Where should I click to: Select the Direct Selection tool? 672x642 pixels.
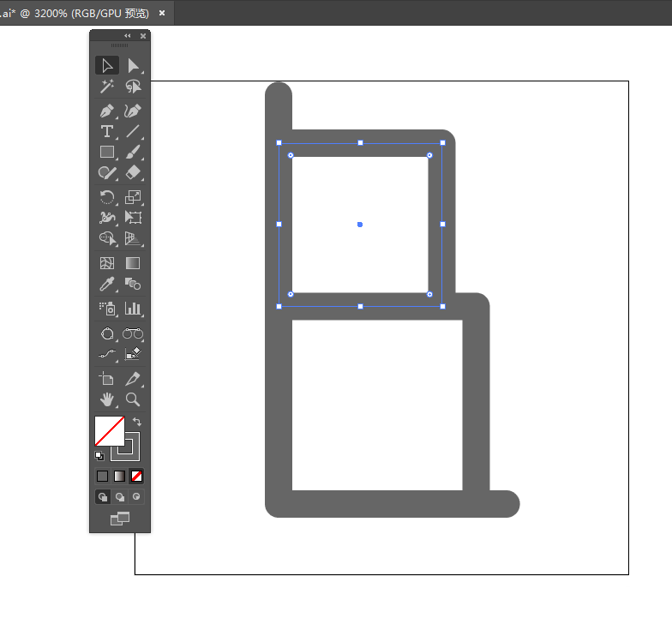133,65
